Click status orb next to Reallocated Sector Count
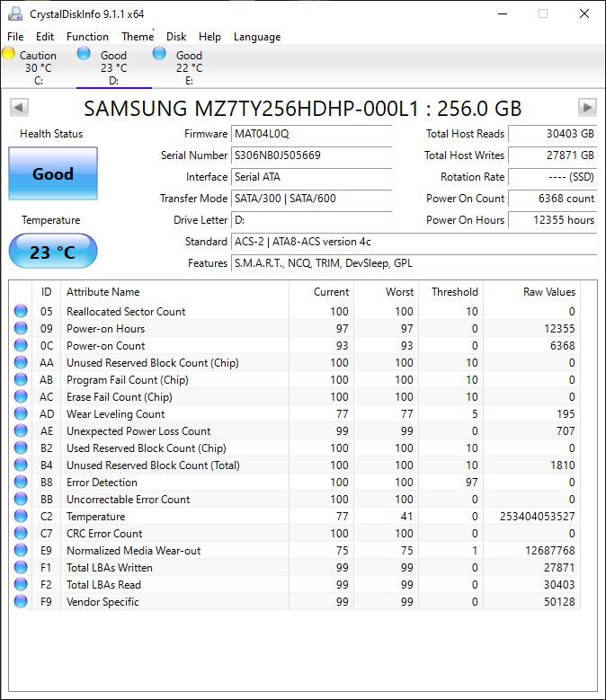606x700 pixels. tap(21, 312)
